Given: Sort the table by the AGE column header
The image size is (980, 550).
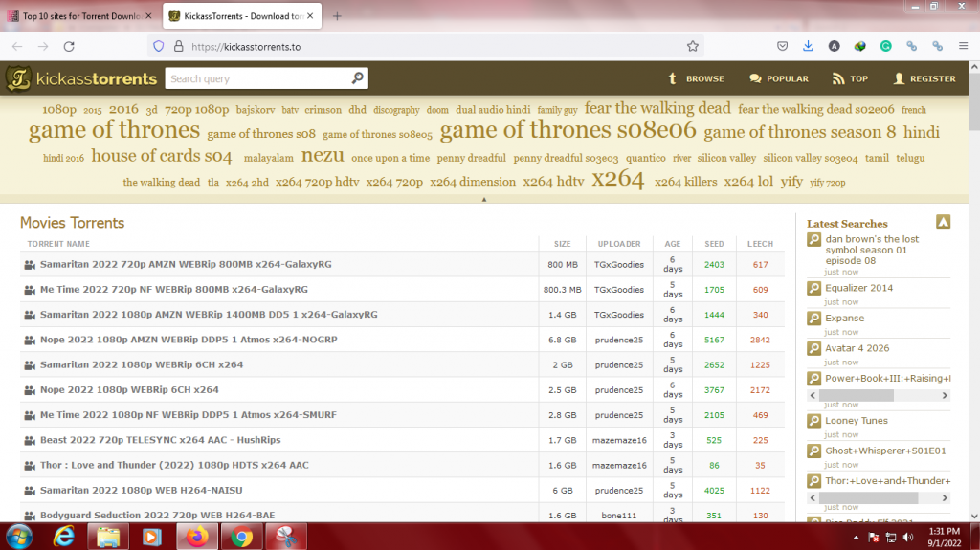Looking at the screenshot, I should (673, 244).
